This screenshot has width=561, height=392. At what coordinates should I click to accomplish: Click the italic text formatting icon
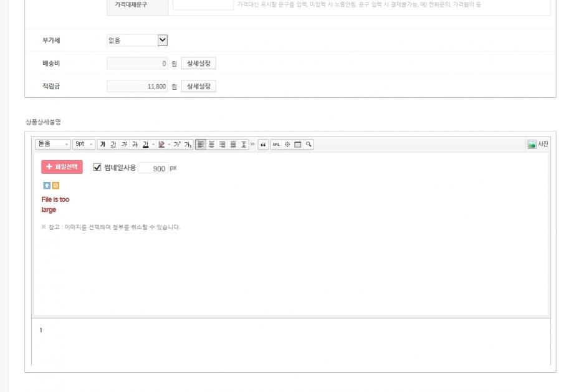(124, 145)
